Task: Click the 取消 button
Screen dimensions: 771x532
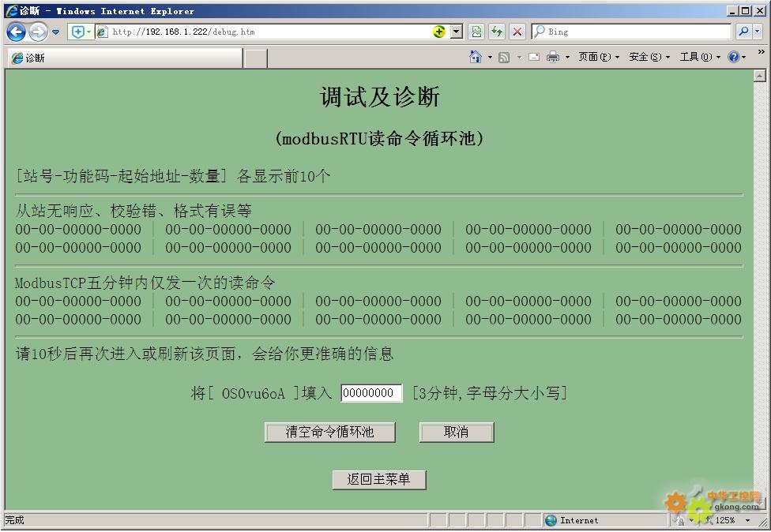Action: pos(456,432)
